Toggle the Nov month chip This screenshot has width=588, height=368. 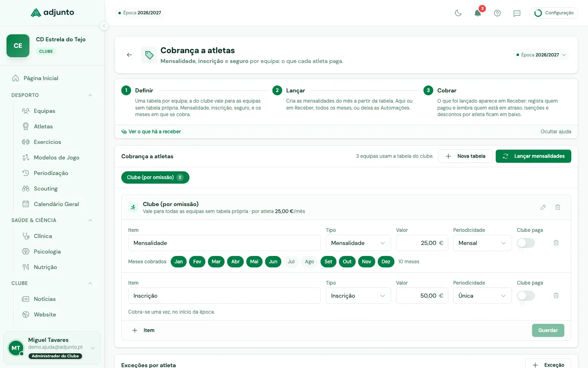(366, 262)
